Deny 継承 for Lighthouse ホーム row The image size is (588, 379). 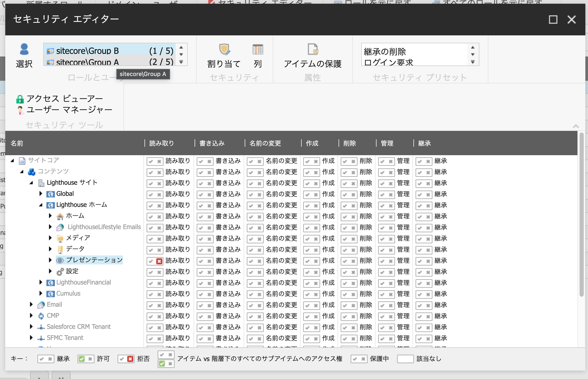(428, 206)
